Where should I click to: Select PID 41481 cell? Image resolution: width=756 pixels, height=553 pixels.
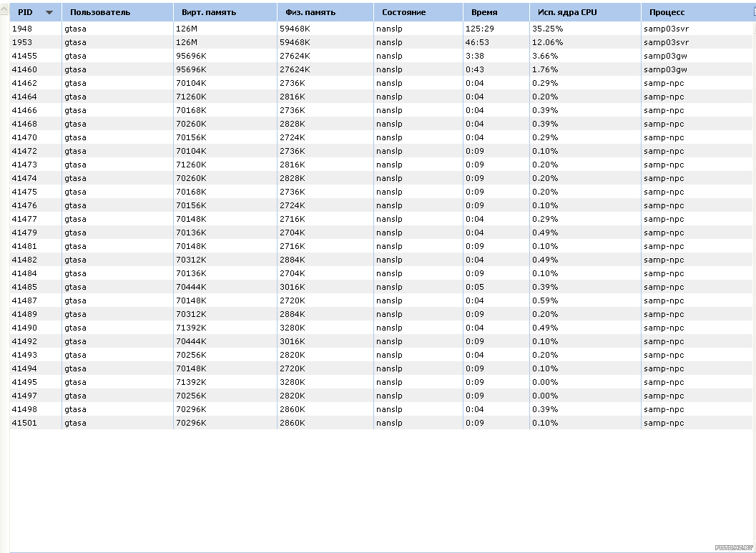pyautogui.click(x=24, y=246)
